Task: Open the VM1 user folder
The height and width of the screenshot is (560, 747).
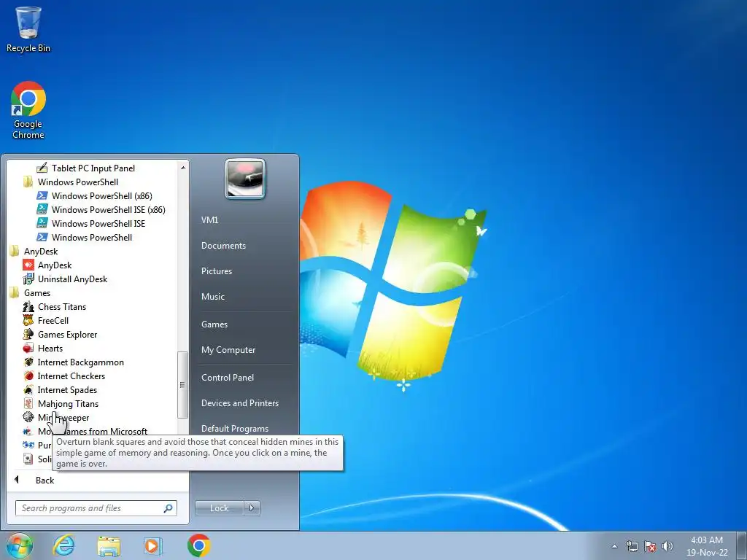Action: pyautogui.click(x=209, y=220)
